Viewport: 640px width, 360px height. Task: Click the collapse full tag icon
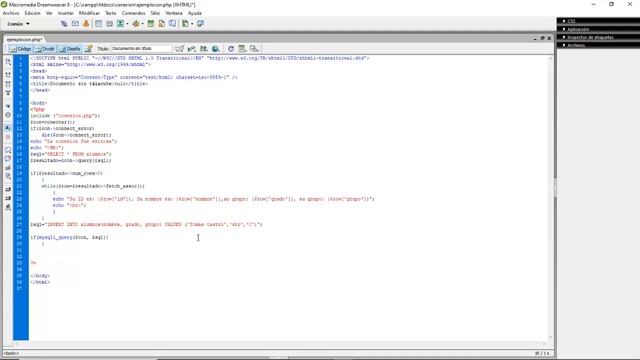(8, 75)
